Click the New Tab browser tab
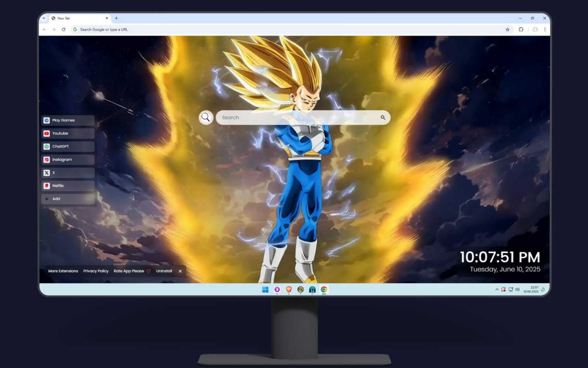Image resolution: width=588 pixels, height=368 pixels. pos(79,18)
